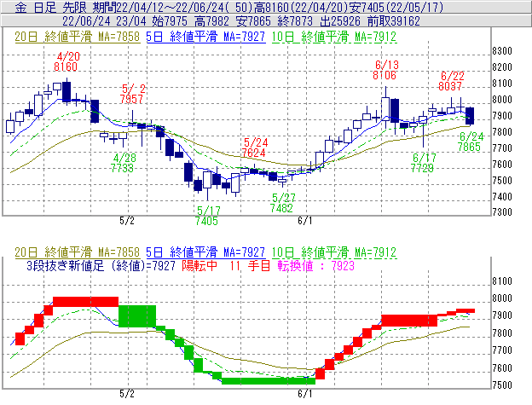Click the 7300 price axis label
Viewport: 532px width, 405px height.
click(502, 212)
